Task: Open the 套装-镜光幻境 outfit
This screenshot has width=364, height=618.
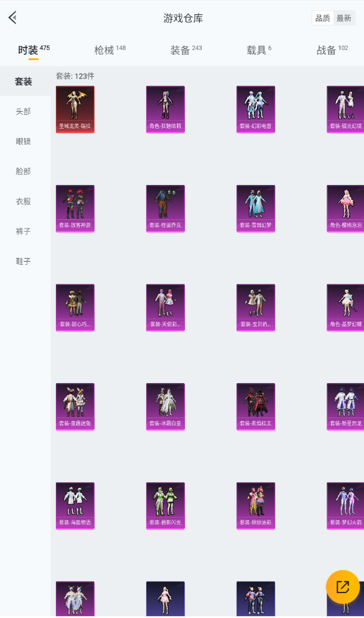Action: pyautogui.click(x=346, y=109)
